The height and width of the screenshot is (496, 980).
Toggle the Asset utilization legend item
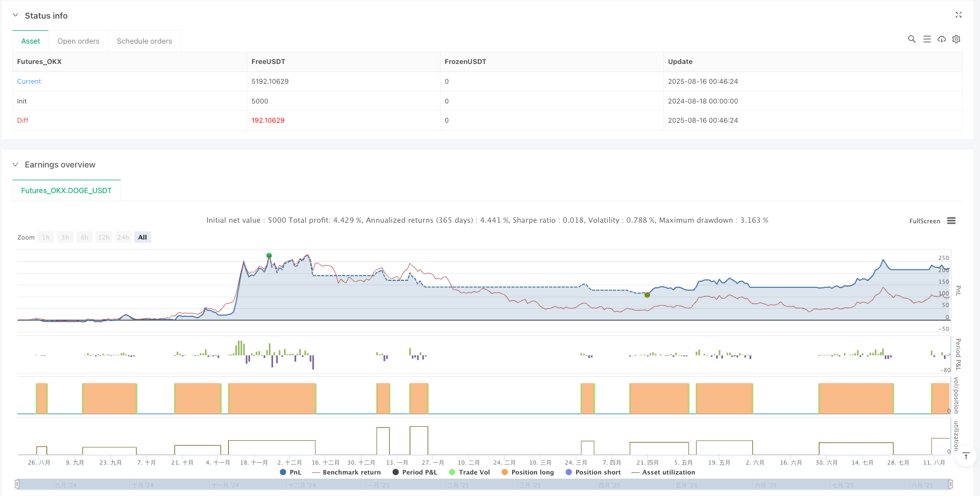[663, 472]
